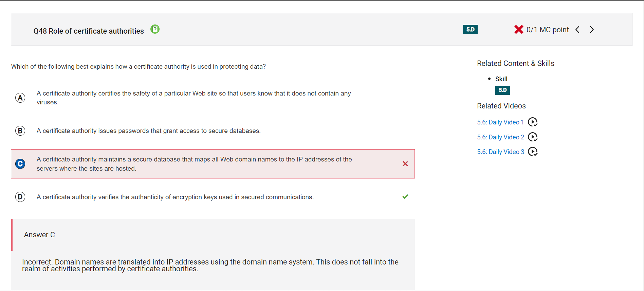Play icon beside Daily Video 3
The width and height of the screenshot is (644, 291).
click(533, 152)
